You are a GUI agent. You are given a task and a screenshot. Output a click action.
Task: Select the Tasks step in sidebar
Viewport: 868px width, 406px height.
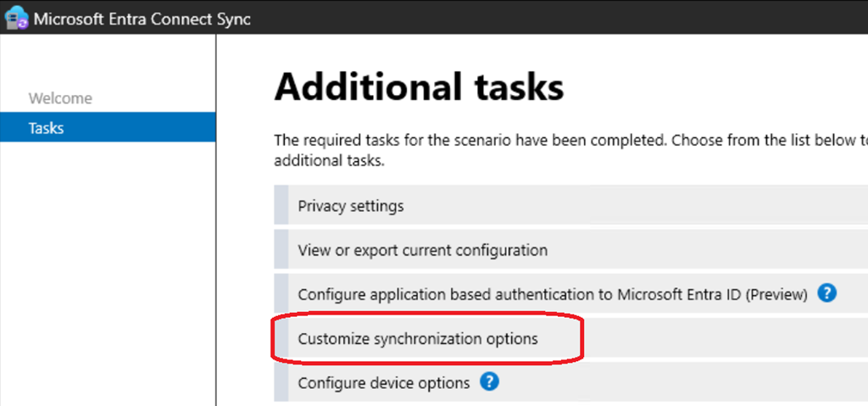[x=47, y=128]
